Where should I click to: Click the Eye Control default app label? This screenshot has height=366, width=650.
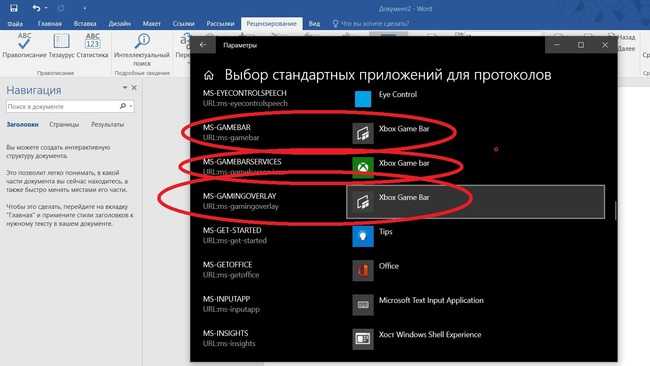coord(398,94)
